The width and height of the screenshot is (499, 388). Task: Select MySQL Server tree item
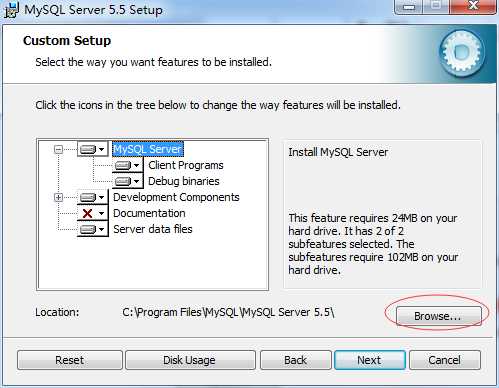148,149
